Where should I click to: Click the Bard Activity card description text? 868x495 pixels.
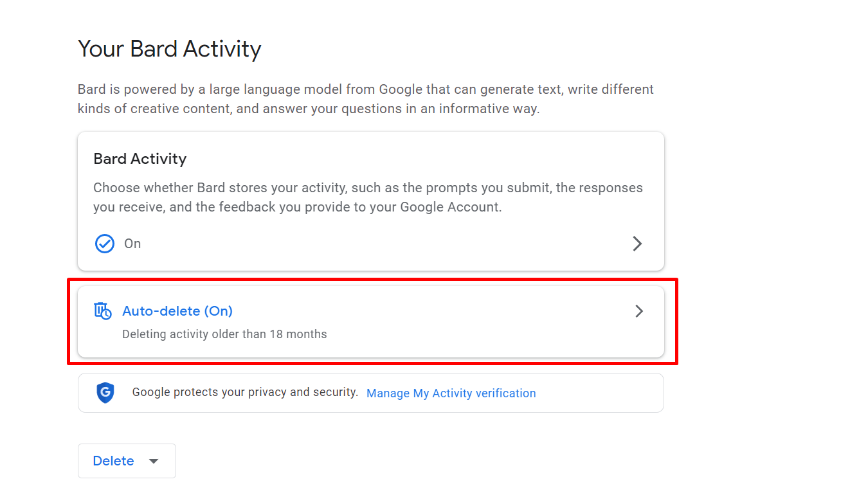pos(368,197)
